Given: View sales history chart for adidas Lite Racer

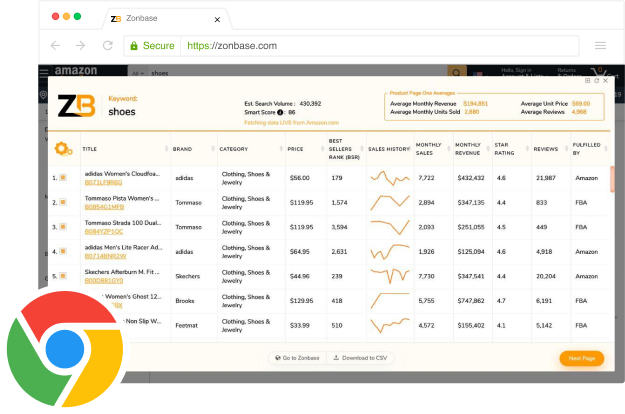Looking at the screenshot, I should click(390, 252).
